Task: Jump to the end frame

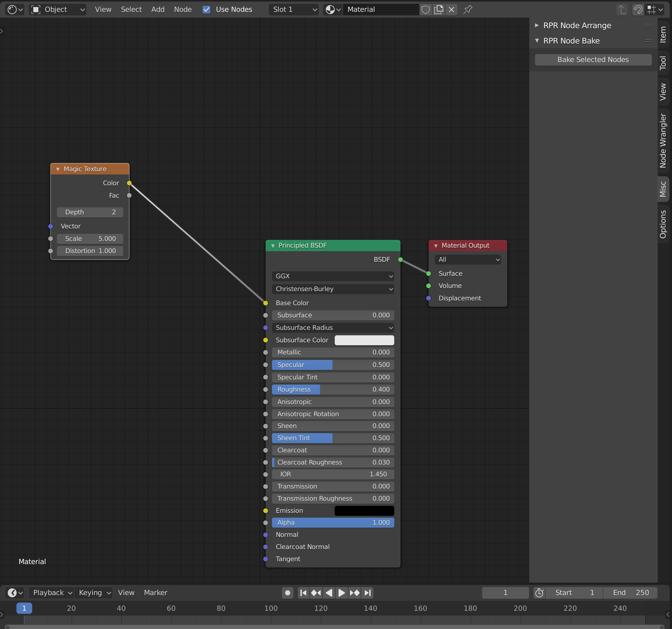Action: 367,593
